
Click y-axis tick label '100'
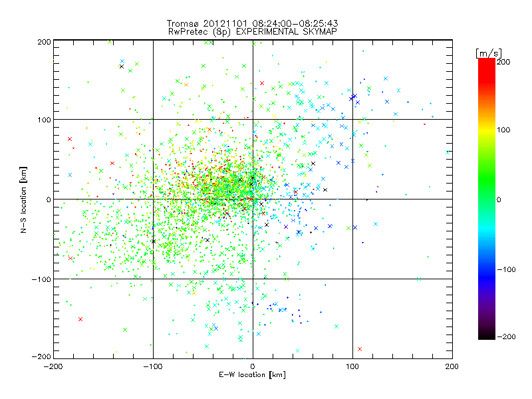[x=44, y=120]
